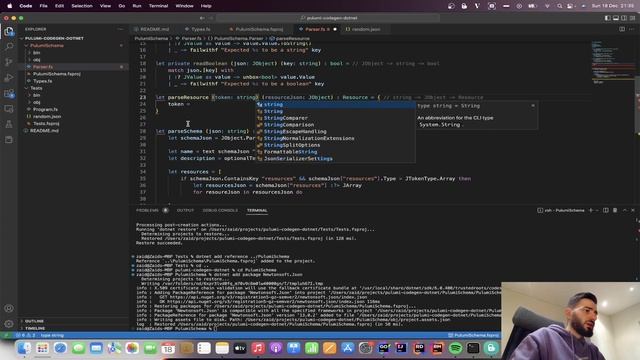Toggle the secondary sidebar layout icon
The image size is (640, 360).
coord(624,18)
